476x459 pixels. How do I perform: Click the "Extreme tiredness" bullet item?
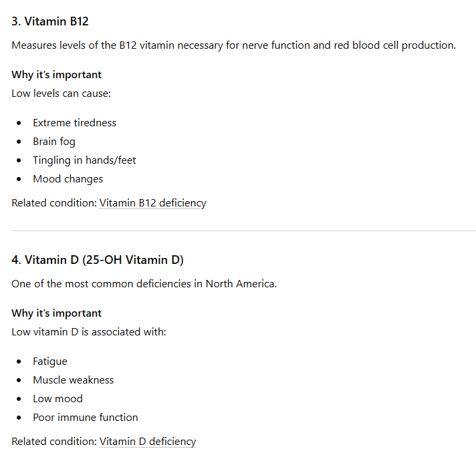coord(74,123)
